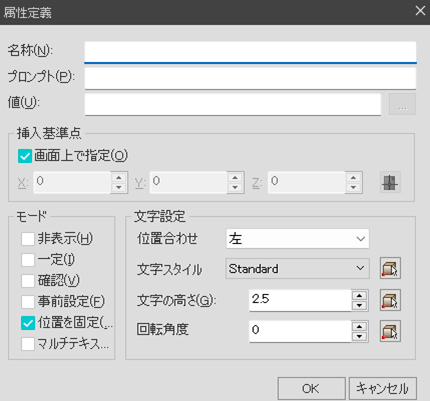This screenshot has width=430, height=401.
Task: Uncheck 画面上で指定 checkbox
Action: (x=25, y=156)
